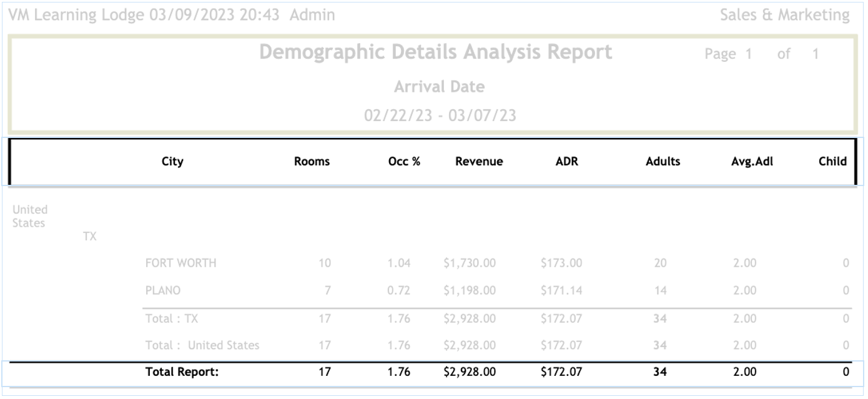Click the TX state group label
This screenshot has width=868, height=399.
click(x=89, y=237)
